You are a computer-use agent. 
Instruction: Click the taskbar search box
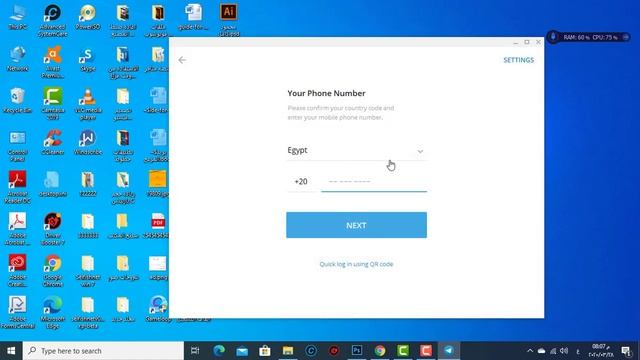coord(103,351)
